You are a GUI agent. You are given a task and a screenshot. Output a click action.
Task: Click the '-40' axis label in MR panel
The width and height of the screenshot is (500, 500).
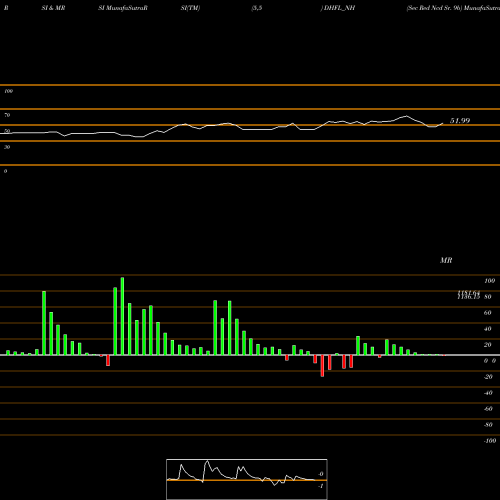click(488, 393)
